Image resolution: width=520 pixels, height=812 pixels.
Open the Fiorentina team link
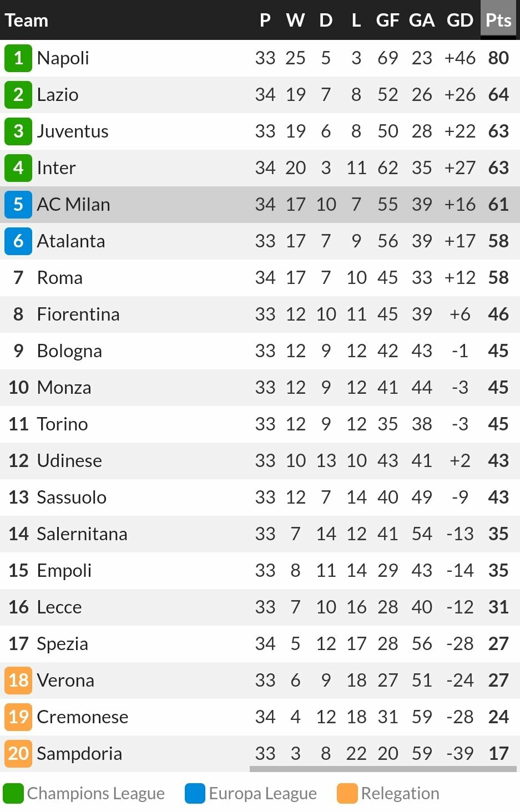78,314
